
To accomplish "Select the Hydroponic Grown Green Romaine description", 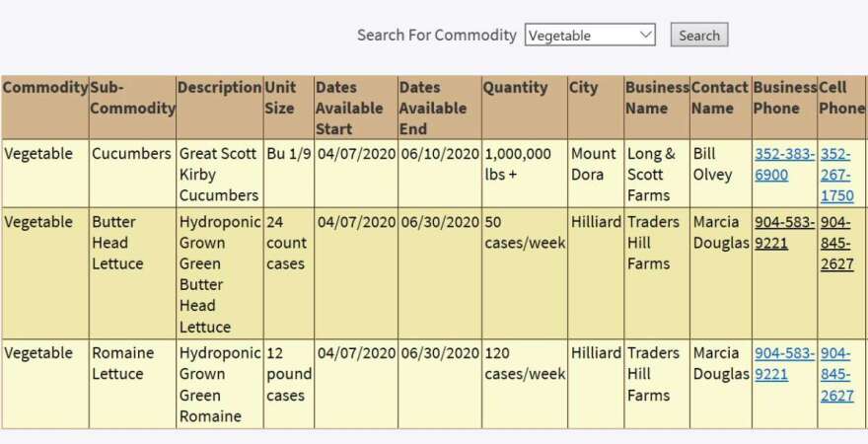I will (220, 384).
